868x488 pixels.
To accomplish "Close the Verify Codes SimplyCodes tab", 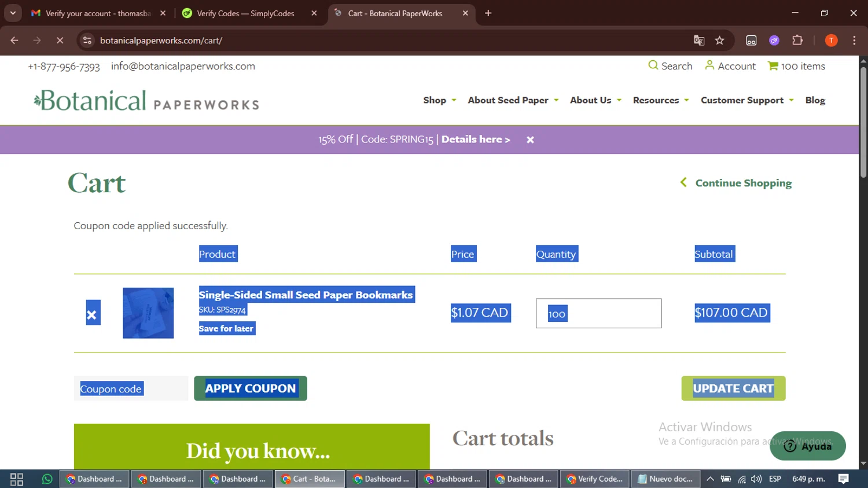I will click(314, 13).
